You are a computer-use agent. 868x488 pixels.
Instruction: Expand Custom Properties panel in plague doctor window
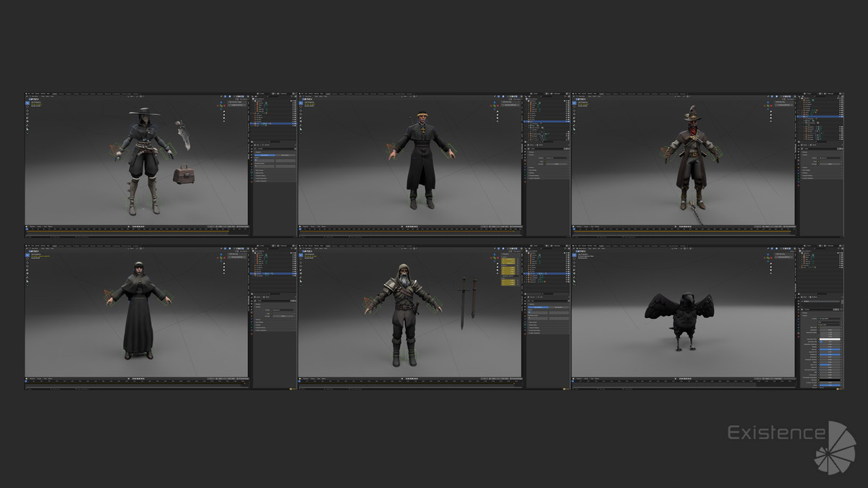point(276,181)
